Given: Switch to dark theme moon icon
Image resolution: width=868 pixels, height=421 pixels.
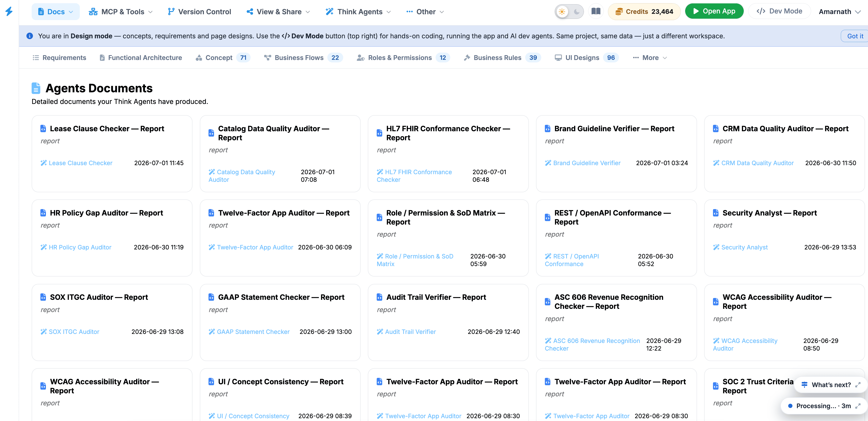Looking at the screenshot, I should pos(577,12).
